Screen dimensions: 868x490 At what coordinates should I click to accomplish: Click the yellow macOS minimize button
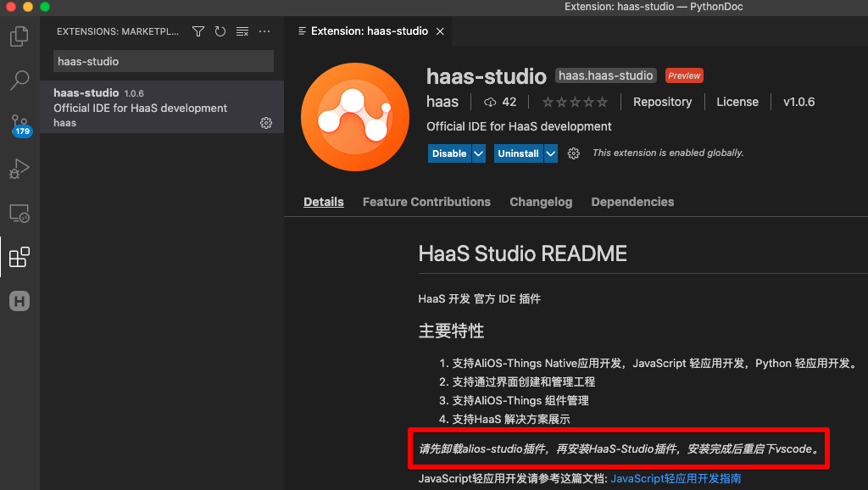(x=28, y=7)
